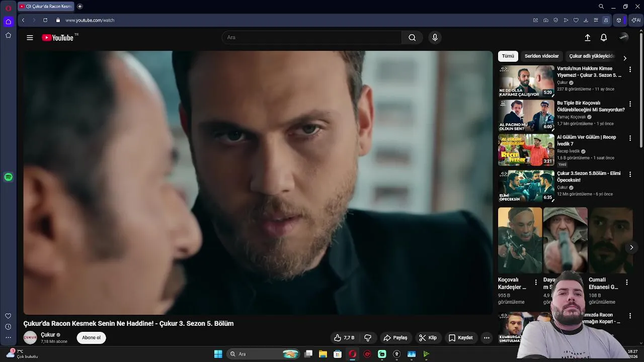Open sidebar history clock icon
The image size is (644, 362).
[8, 327]
